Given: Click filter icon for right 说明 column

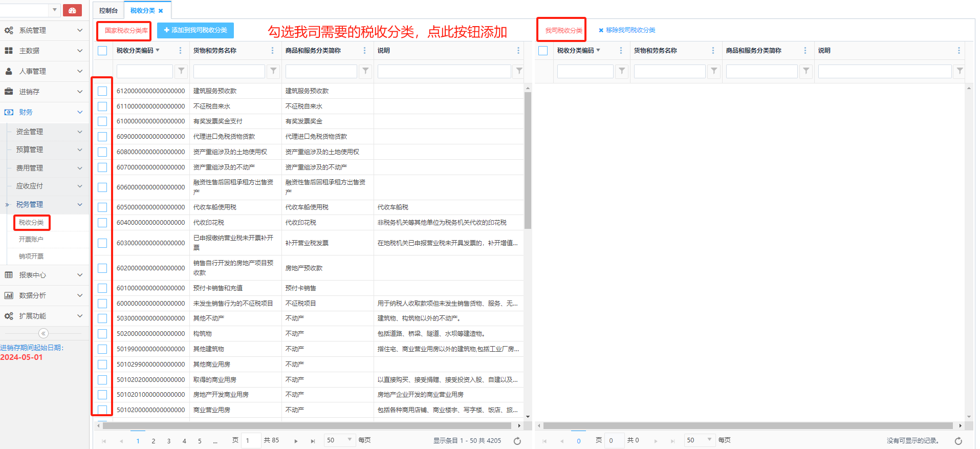Looking at the screenshot, I should click(960, 71).
